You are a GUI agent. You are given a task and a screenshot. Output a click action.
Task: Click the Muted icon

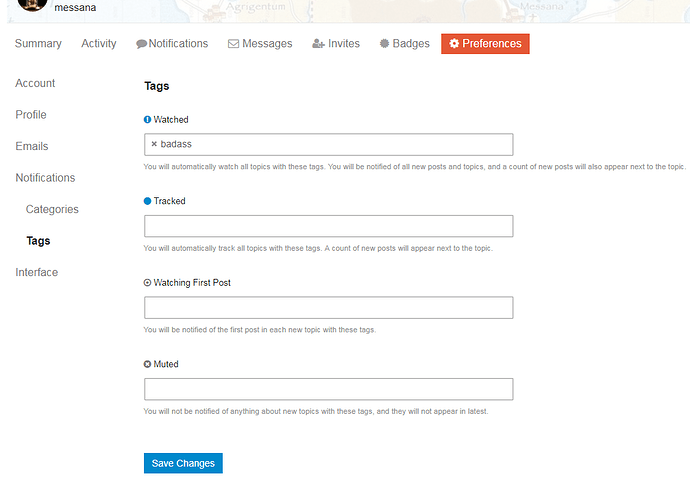(147, 364)
